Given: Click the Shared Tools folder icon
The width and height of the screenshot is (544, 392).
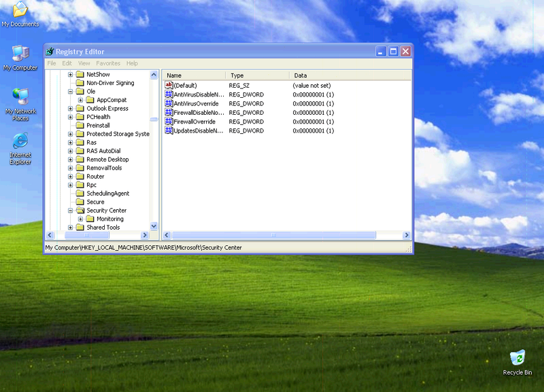Looking at the screenshot, I should (80, 228).
